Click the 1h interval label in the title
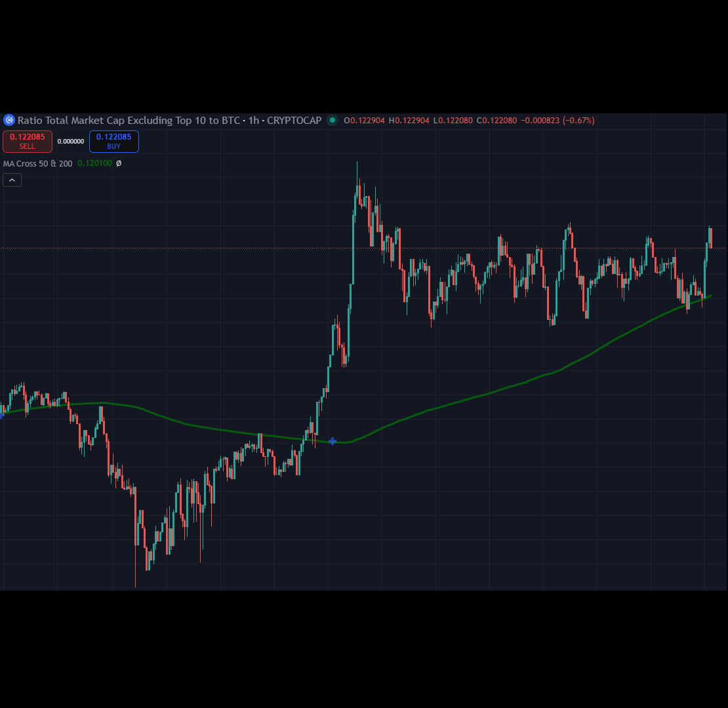This screenshot has width=728, height=708. pos(254,121)
